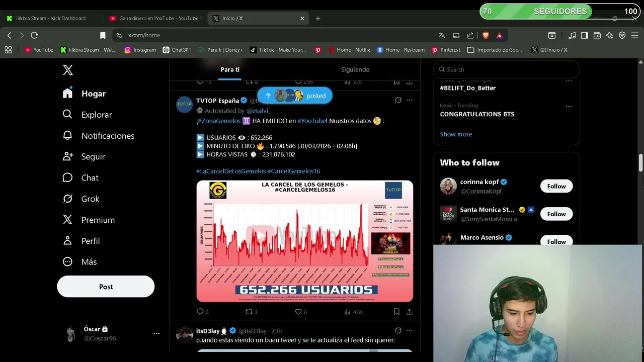Toggle the browser sidebar panel
This screenshot has width=644, height=362.
584,35
